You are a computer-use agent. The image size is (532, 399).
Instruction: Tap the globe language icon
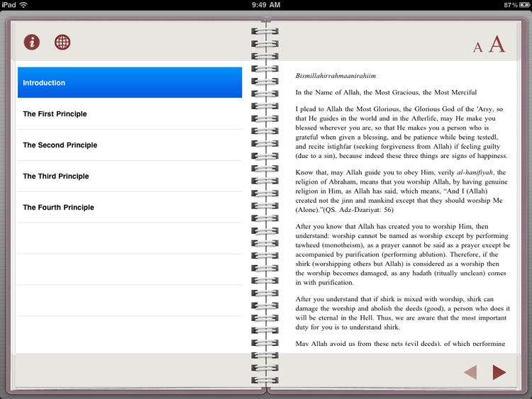62,43
